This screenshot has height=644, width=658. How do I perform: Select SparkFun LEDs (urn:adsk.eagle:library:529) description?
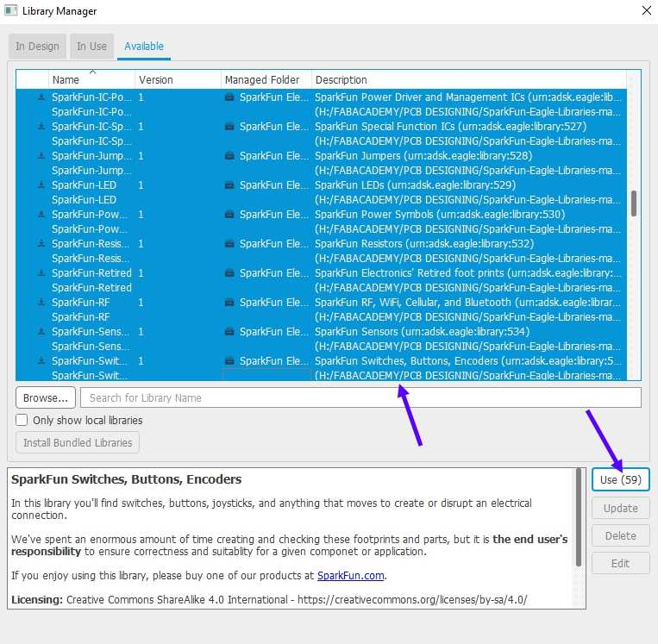coord(415,185)
